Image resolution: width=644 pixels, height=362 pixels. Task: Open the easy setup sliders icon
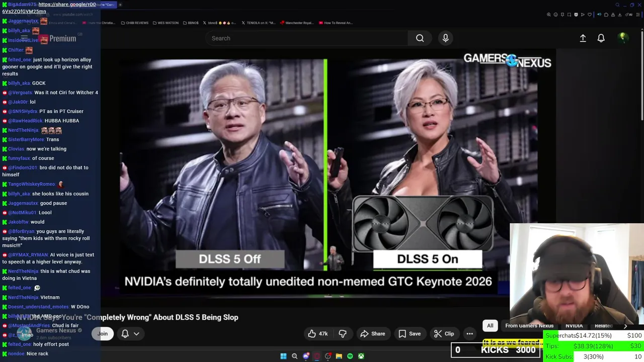click(x=638, y=15)
